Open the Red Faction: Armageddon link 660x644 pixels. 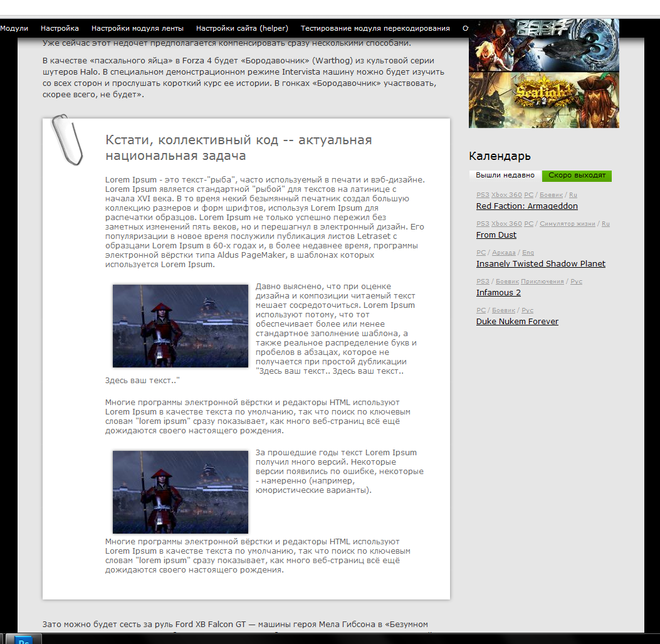pos(526,206)
